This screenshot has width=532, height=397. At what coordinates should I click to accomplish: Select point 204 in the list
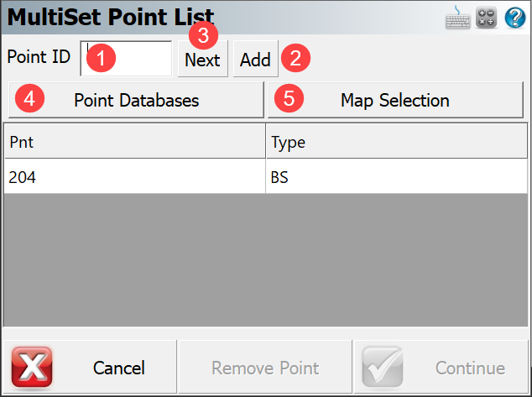tap(135, 177)
